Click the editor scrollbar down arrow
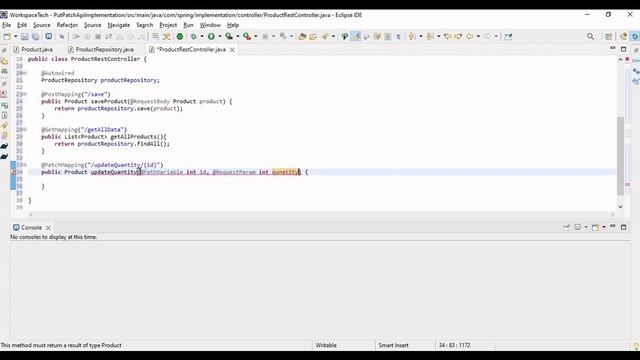Viewport: 640px width, 360px height. pyautogui.click(x=620, y=207)
